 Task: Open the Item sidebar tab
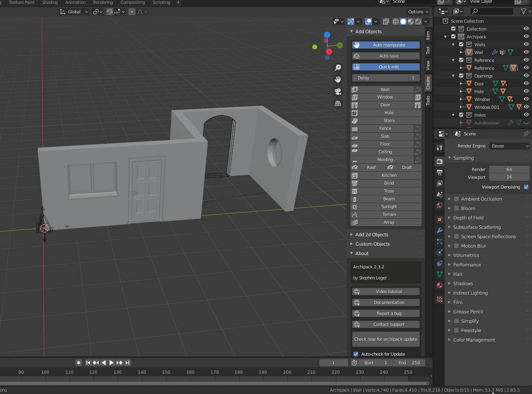[428, 35]
